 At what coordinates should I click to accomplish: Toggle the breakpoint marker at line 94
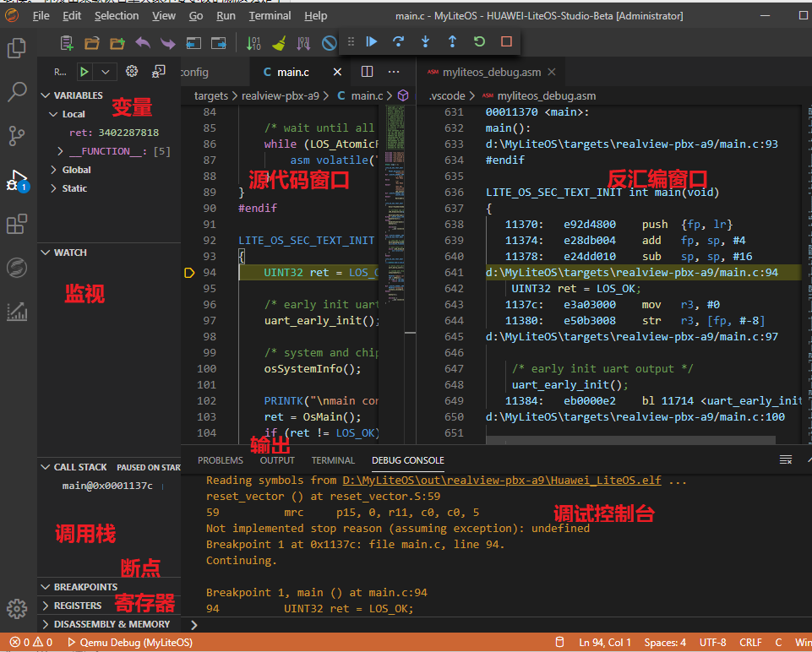[188, 273]
